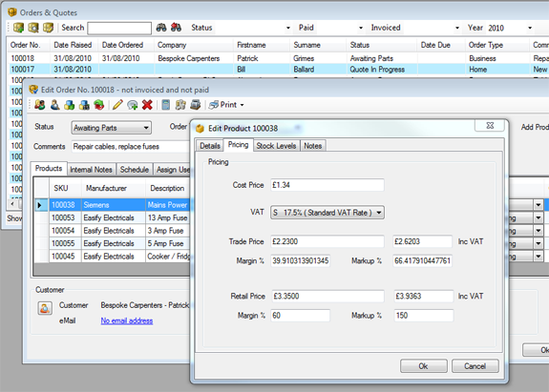Click the cash register icon in Edit Order toolbar
This screenshot has width=549, height=392.
(196, 105)
